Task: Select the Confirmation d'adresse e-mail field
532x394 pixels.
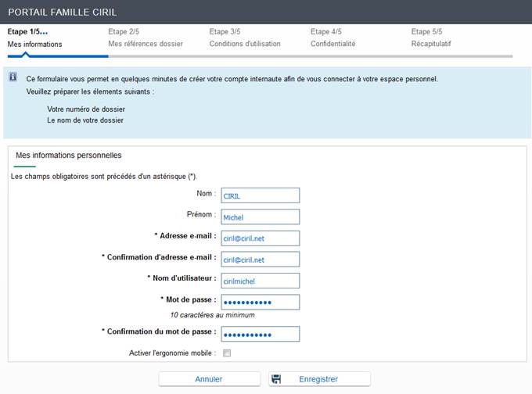Action: pos(260,260)
